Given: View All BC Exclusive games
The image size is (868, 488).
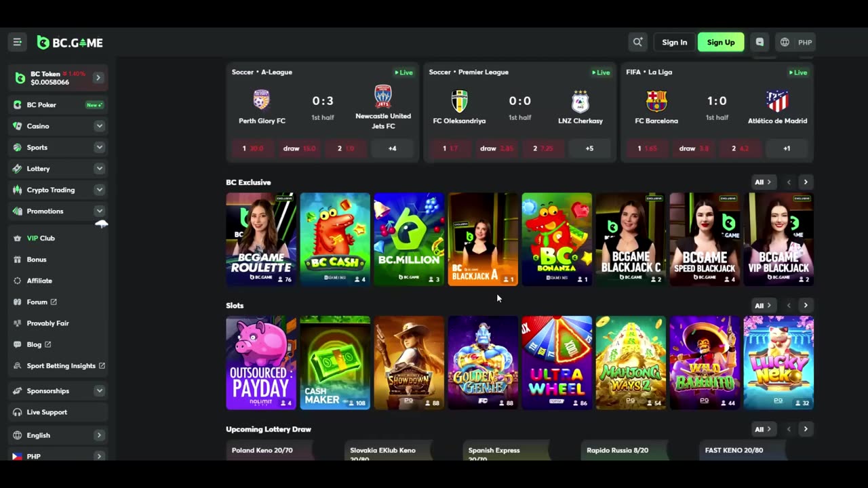Looking at the screenshot, I should point(763,182).
